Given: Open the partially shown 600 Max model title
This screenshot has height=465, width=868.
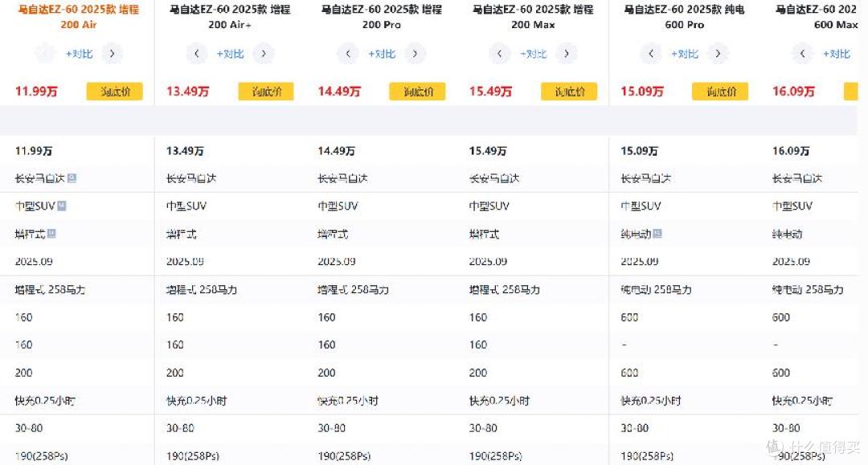Looking at the screenshot, I should pos(817,17).
